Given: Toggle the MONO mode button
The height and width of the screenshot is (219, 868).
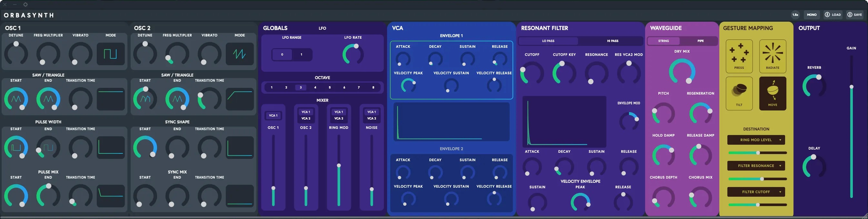Looking at the screenshot, I should 812,15.
